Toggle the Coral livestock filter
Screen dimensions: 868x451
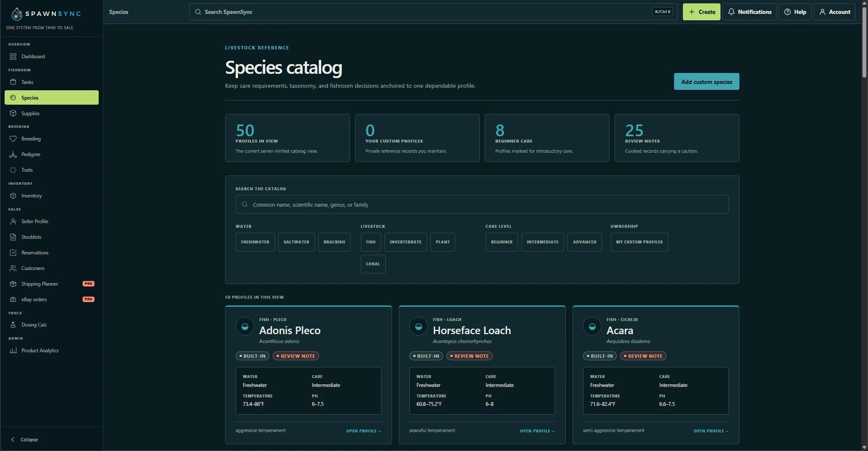click(x=373, y=264)
